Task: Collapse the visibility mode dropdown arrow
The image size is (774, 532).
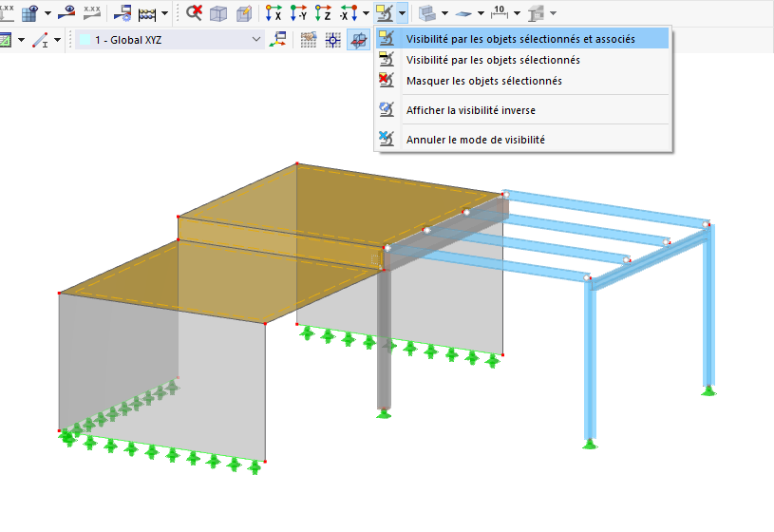Action: click(x=402, y=13)
